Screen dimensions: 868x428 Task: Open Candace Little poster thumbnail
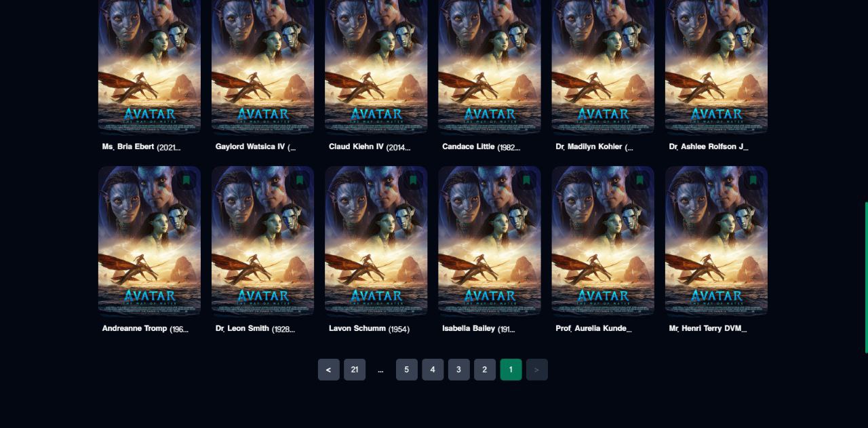click(489, 66)
